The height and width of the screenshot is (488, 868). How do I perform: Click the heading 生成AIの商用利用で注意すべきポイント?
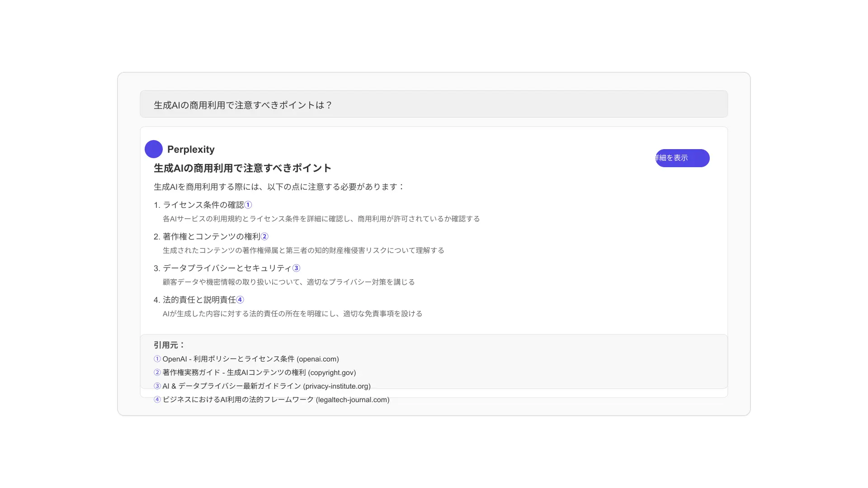coord(243,168)
